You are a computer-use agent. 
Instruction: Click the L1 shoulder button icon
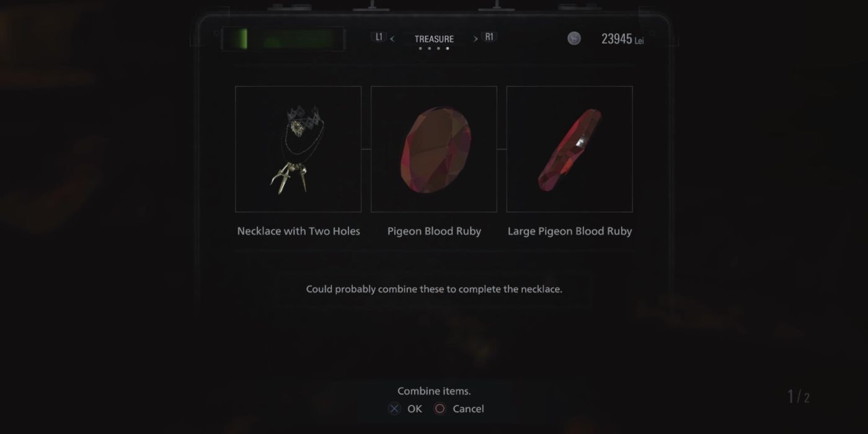coord(379,37)
